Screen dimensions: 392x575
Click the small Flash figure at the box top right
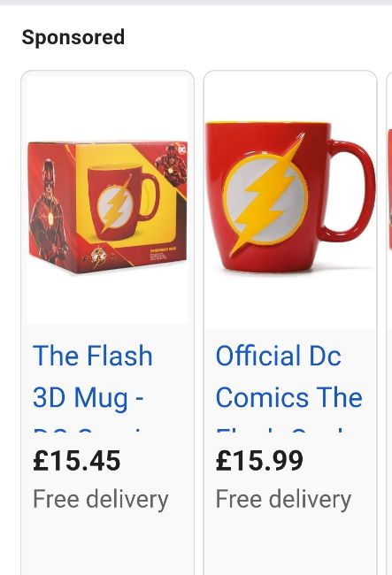172,165
